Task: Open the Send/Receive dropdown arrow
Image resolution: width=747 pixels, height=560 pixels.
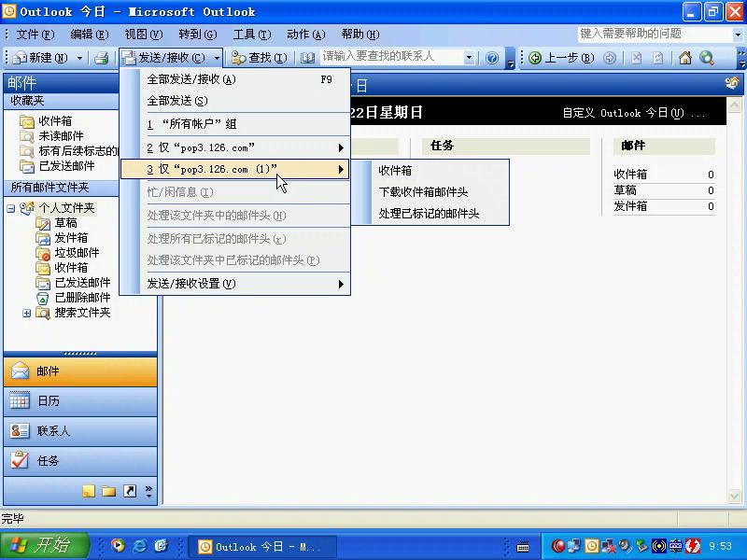Action: [x=217, y=58]
